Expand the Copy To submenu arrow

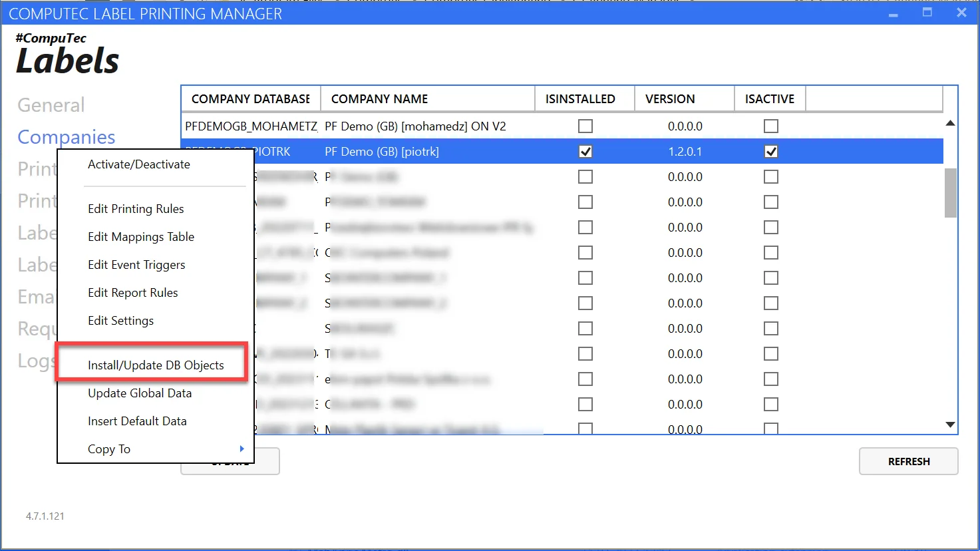pyautogui.click(x=242, y=449)
